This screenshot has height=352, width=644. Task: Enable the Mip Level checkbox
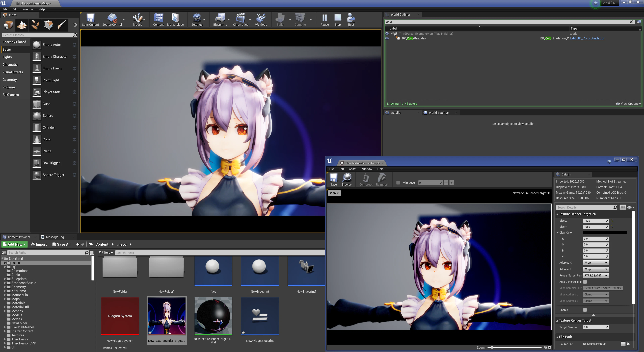(398, 183)
